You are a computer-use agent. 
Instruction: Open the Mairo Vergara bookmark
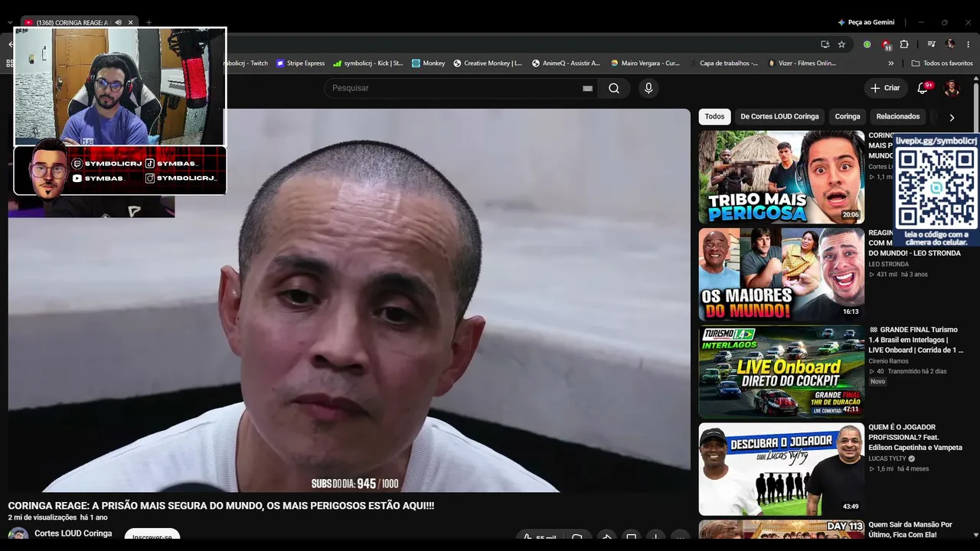645,64
